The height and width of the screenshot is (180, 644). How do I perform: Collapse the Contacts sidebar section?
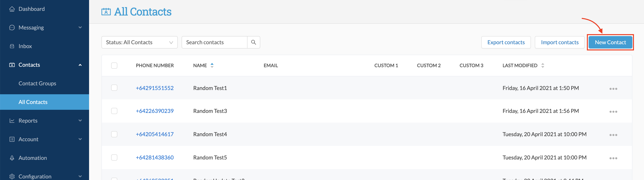[x=80, y=65]
